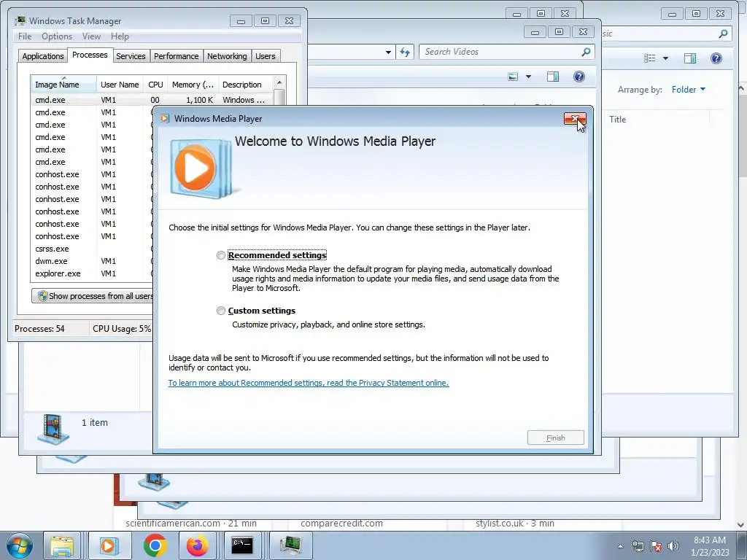The width and height of the screenshot is (747, 560).
Task: Switch to the Applications tab
Action: click(43, 56)
